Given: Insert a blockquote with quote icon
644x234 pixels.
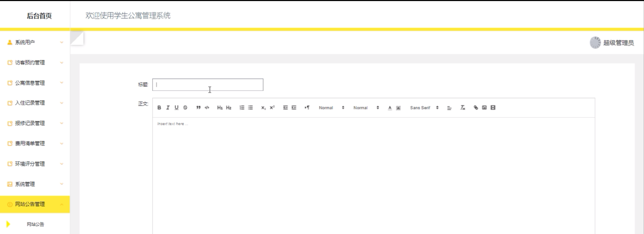Looking at the screenshot, I should pyautogui.click(x=198, y=108).
